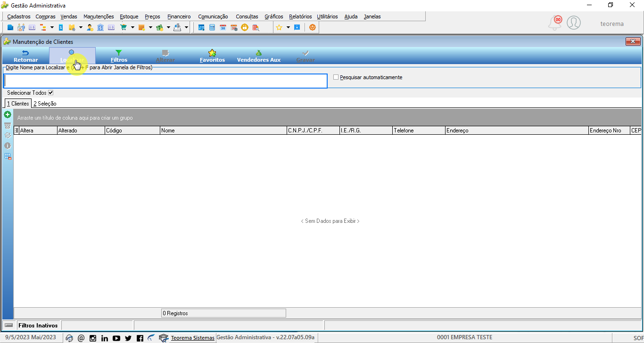Sort by the Nome column header
Image resolution: width=644 pixels, height=343 pixels.
coord(223,131)
